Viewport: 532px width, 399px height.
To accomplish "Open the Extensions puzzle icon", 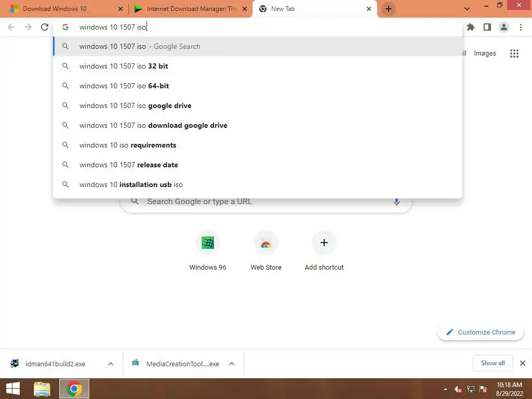I will click(471, 27).
